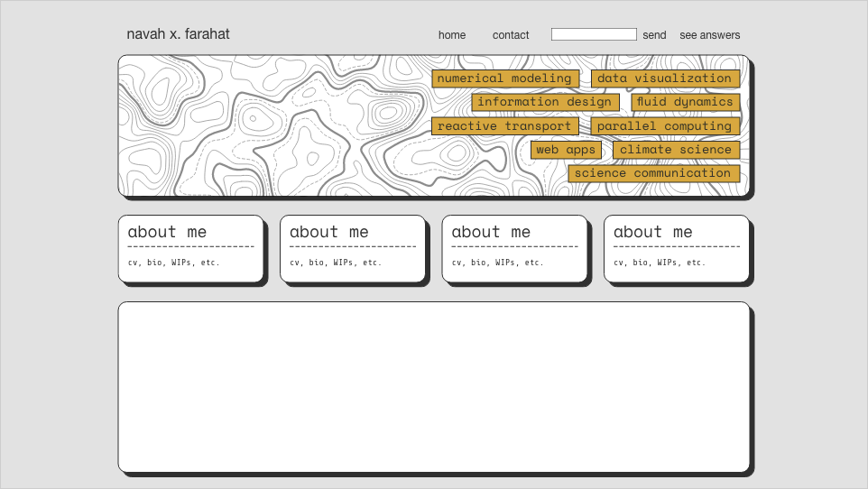868x489 pixels.
Task: Select the parallel computing tag
Action: click(x=664, y=126)
